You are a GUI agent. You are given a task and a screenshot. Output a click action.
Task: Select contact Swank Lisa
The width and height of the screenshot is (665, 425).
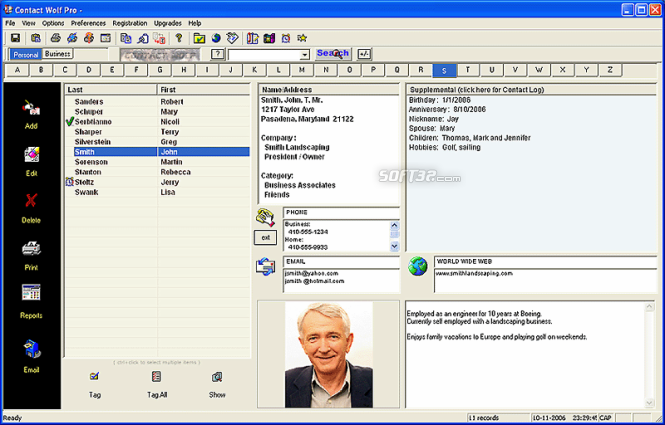point(157,192)
